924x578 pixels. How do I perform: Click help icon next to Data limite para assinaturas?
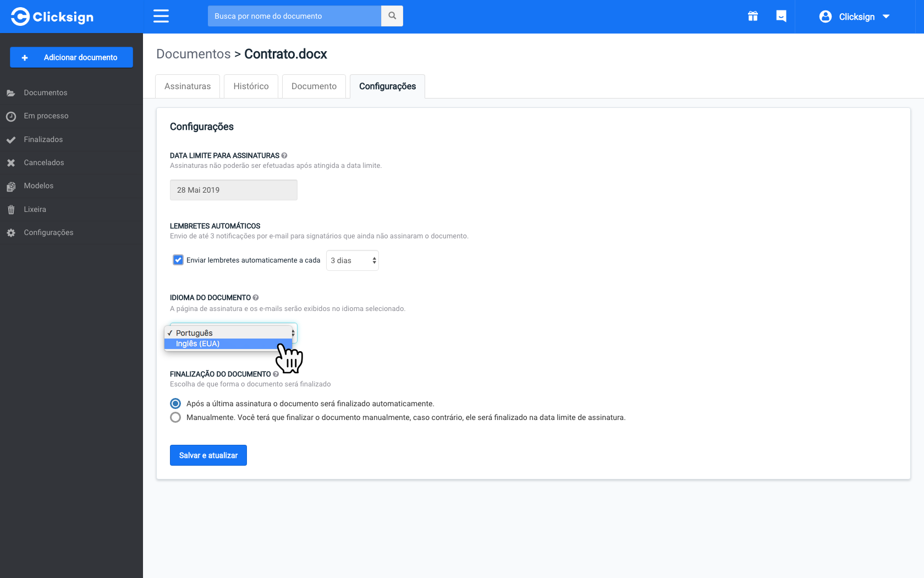click(x=284, y=156)
